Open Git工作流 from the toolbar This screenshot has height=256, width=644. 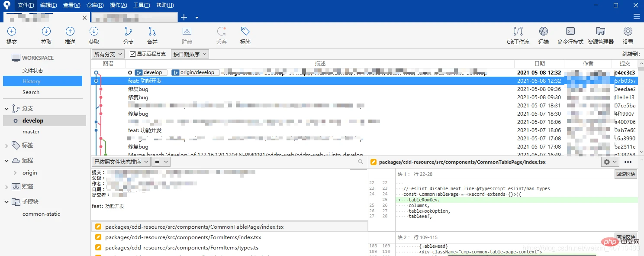518,32
